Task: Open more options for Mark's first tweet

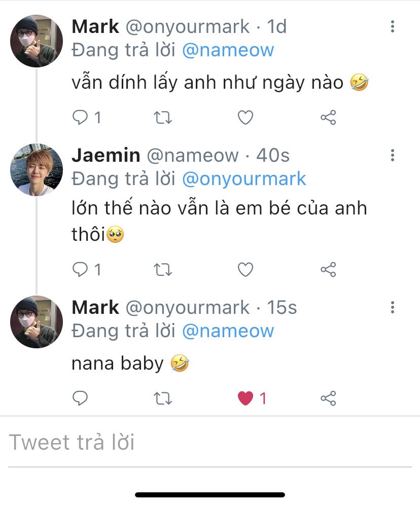Action: [x=393, y=27]
